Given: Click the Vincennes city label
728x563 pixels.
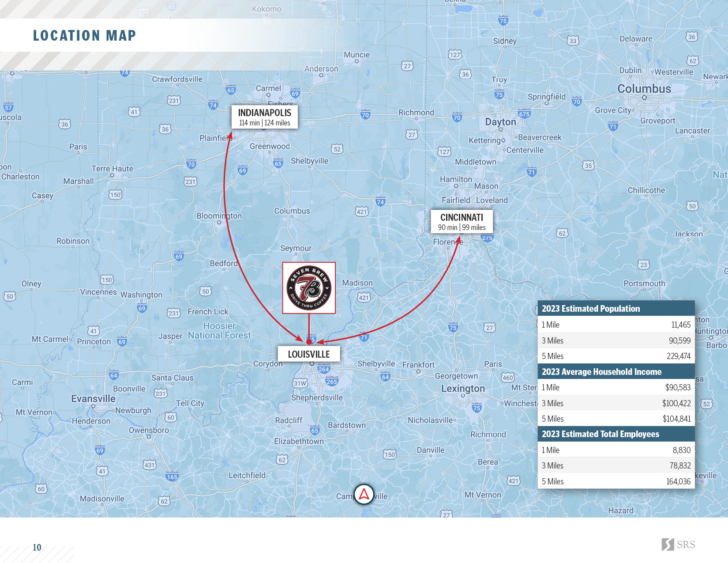Looking at the screenshot, I should tap(98, 292).
